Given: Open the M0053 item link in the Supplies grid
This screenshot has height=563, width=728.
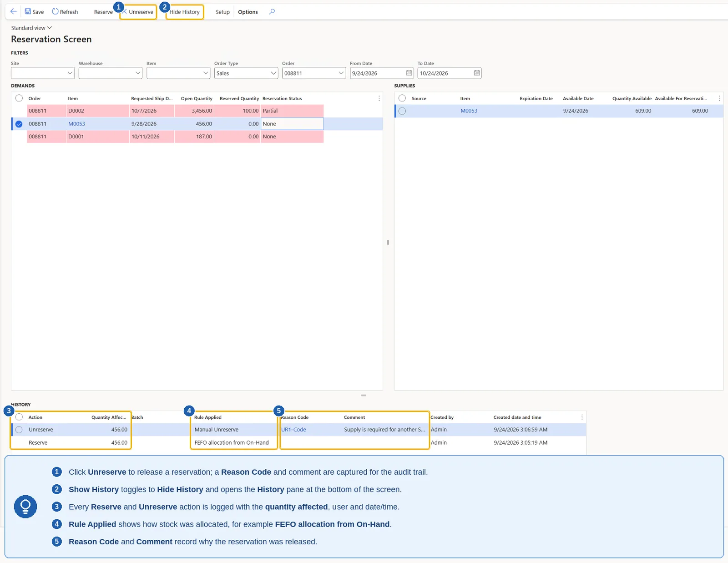Looking at the screenshot, I should click(x=469, y=111).
